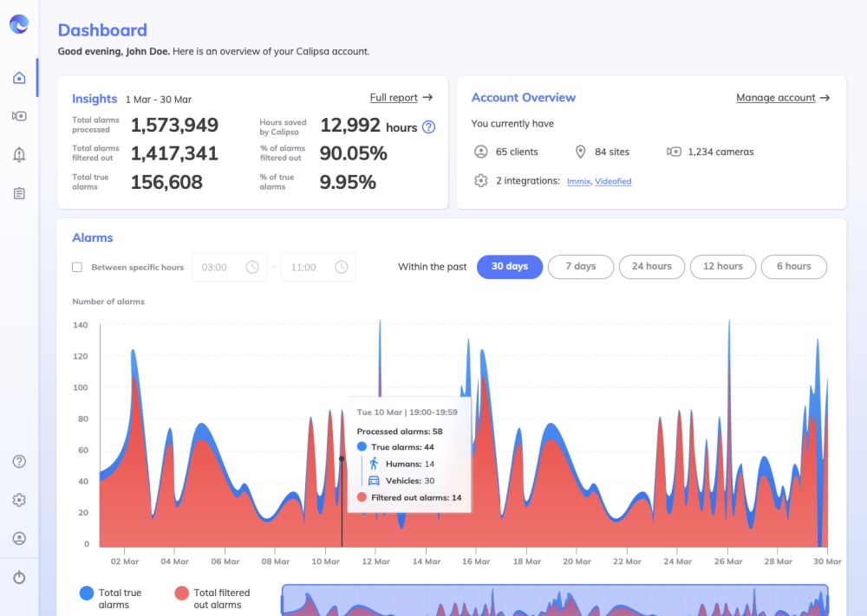Enable the Between specific hours checkbox
The image size is (867, 616).
(77, 267)
